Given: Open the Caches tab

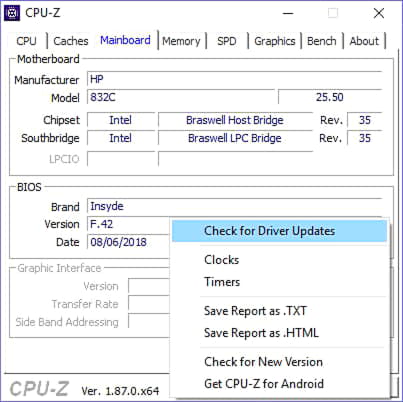Looking at the screenshot, I should point(71,41).
